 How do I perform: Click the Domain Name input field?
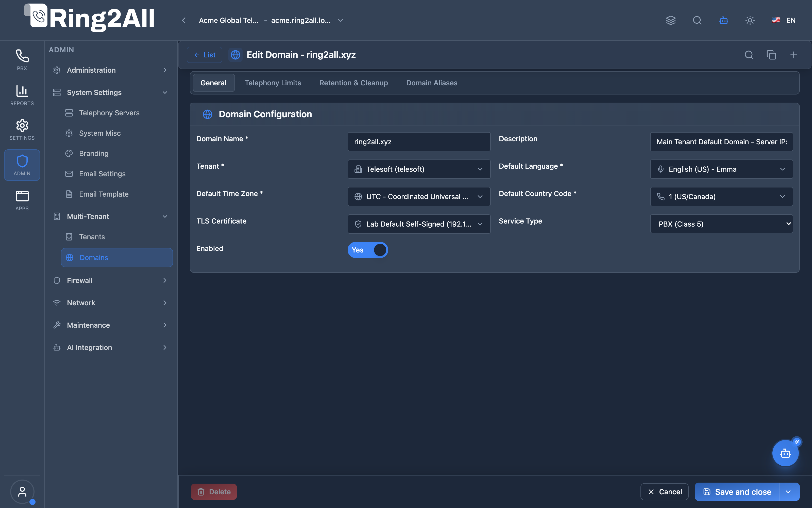point(419,142)
